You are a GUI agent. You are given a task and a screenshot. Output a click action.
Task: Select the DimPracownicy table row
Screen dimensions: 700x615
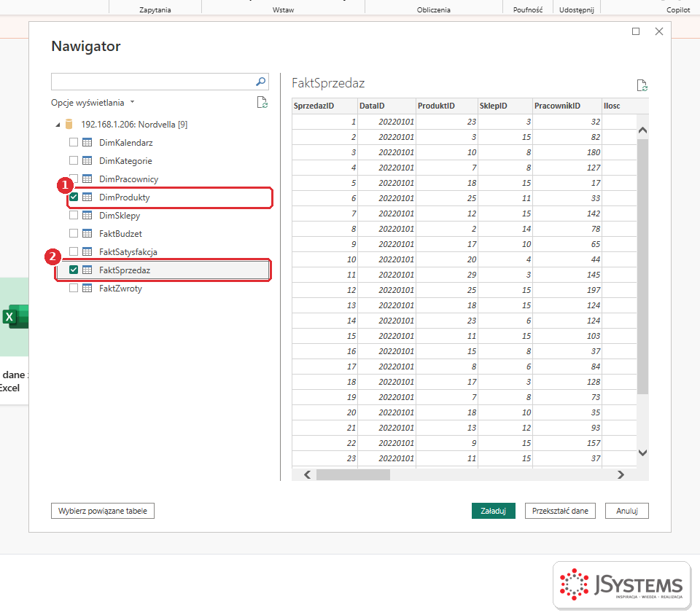click(163, 179)
